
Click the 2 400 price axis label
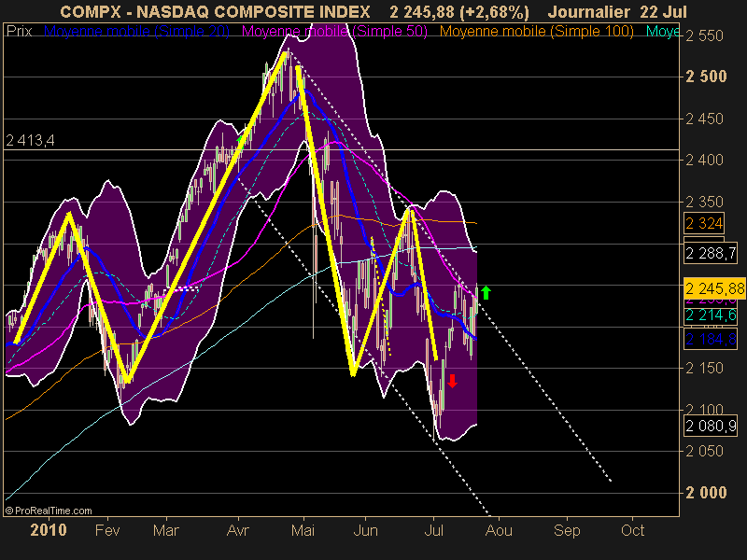(704, 160)
